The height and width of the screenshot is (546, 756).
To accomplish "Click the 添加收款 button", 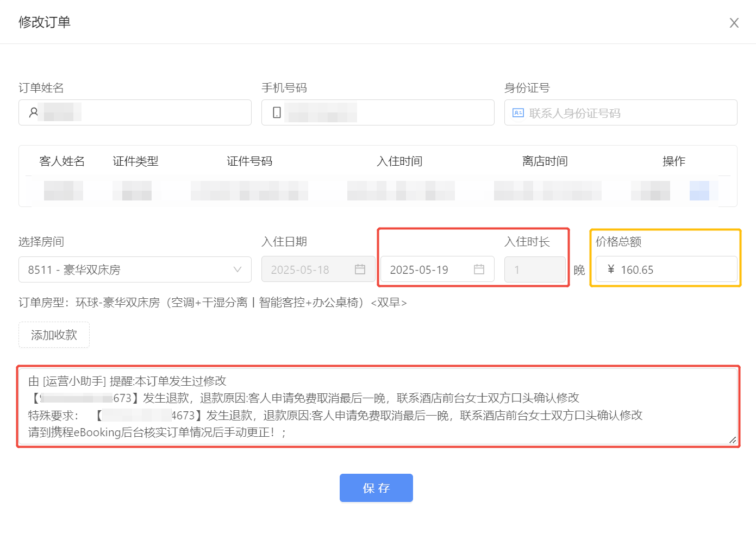I will click(x=54, y=335).
